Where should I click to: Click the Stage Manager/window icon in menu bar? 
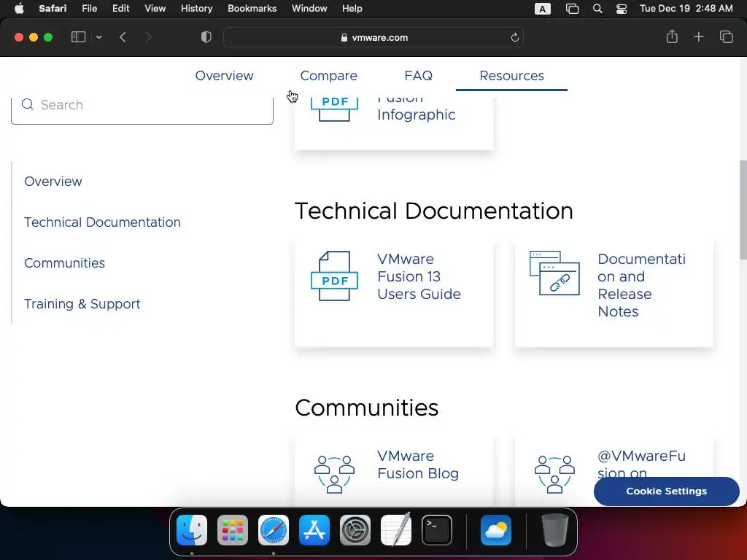572,9
